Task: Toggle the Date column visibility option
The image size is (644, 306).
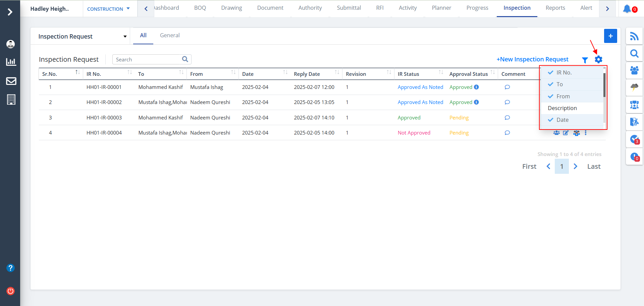Action: pos(562,120)
